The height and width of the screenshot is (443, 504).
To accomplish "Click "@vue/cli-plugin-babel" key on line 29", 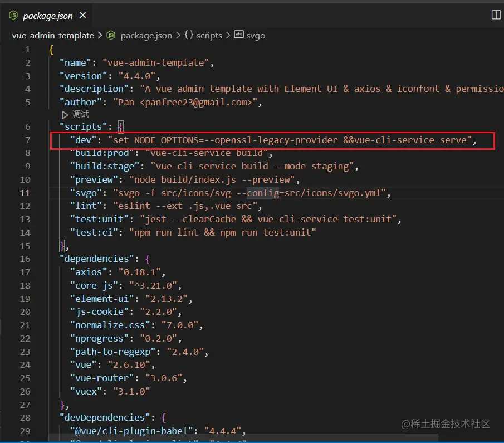I will [x=132, y=431].
